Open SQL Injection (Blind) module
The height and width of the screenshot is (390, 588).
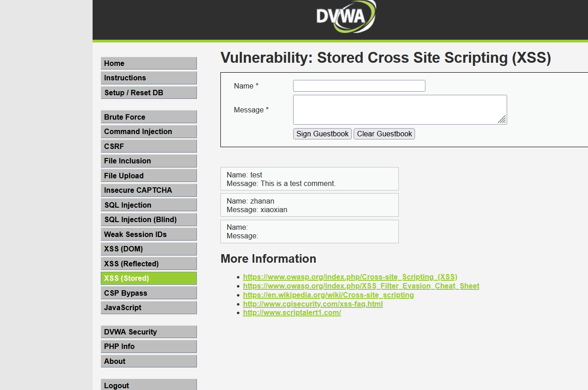point(149,219)
